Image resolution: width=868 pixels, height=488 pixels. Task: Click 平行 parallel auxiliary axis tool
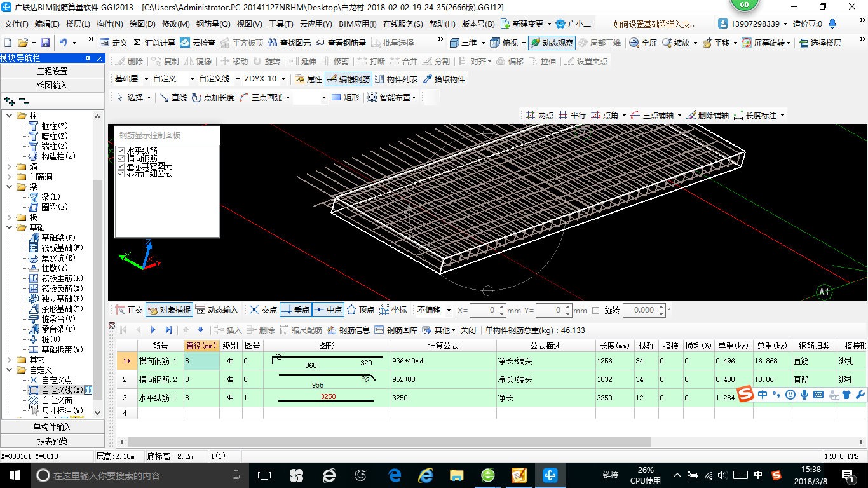point(572,116)
